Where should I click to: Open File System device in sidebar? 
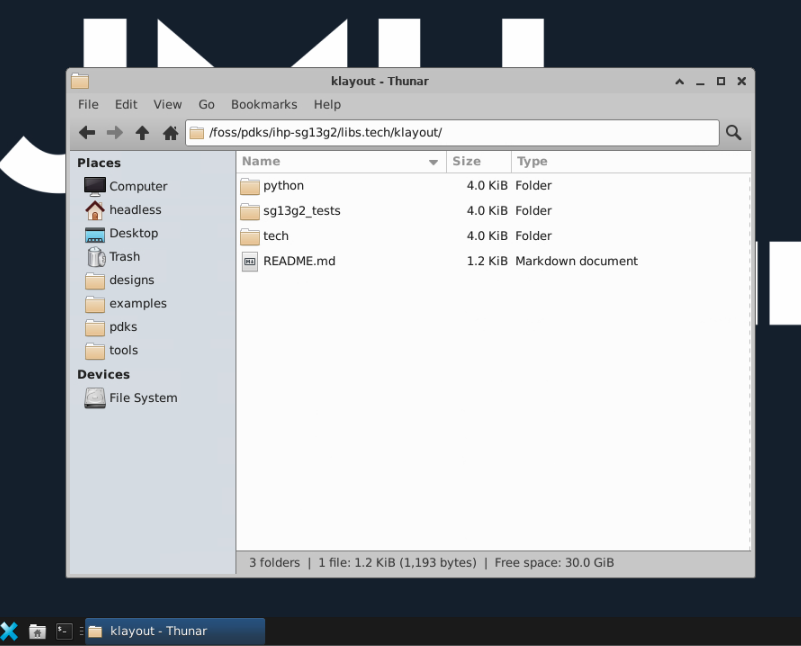pyautogui.click(x=131, y=398)
